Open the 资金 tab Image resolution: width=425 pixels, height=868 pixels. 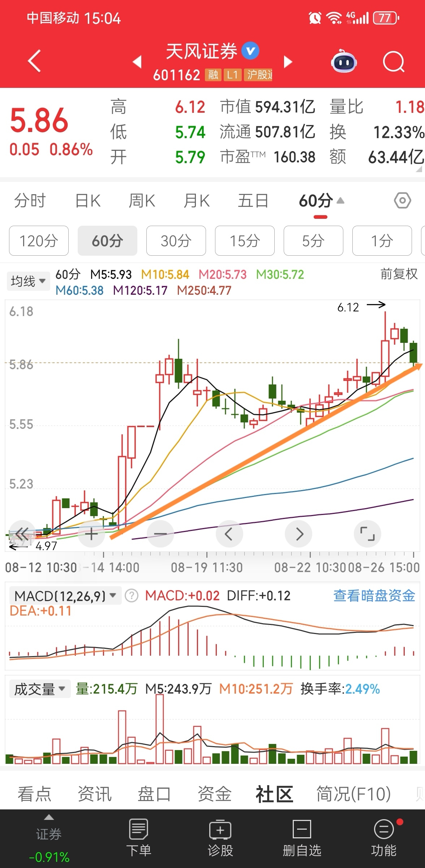(x=214, y=794)
